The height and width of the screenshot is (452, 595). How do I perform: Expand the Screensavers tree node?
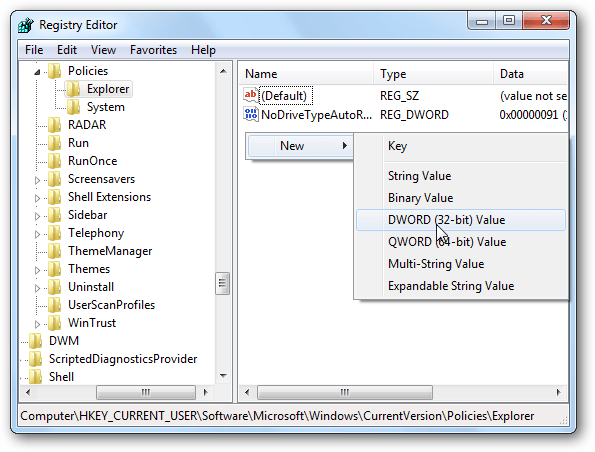click(x=37, y=180)
